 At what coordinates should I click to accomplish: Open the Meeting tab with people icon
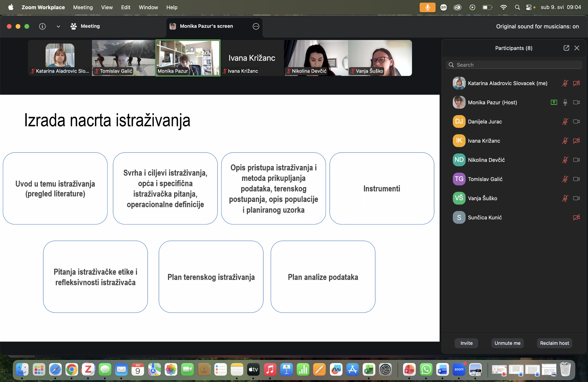click(85, 26)
